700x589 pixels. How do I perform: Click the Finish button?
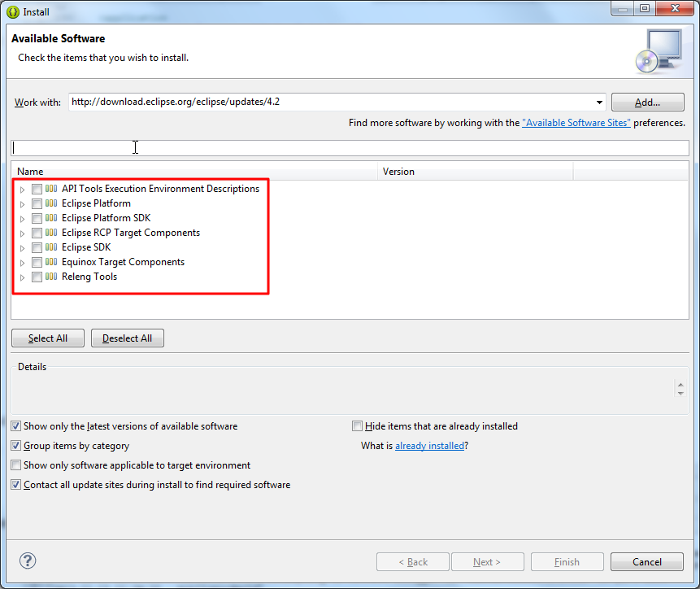[x=567, y=562]
